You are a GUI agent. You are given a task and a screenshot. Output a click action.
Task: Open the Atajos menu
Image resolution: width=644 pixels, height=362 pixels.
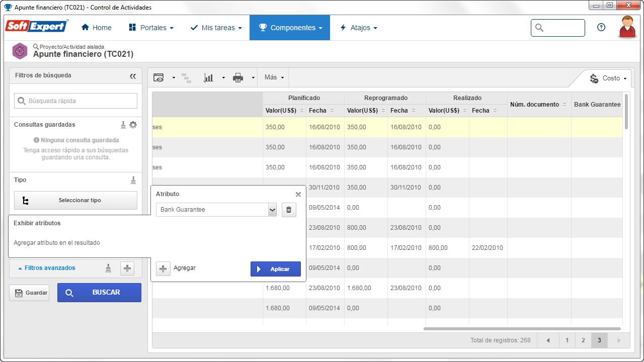coord(359,28)
